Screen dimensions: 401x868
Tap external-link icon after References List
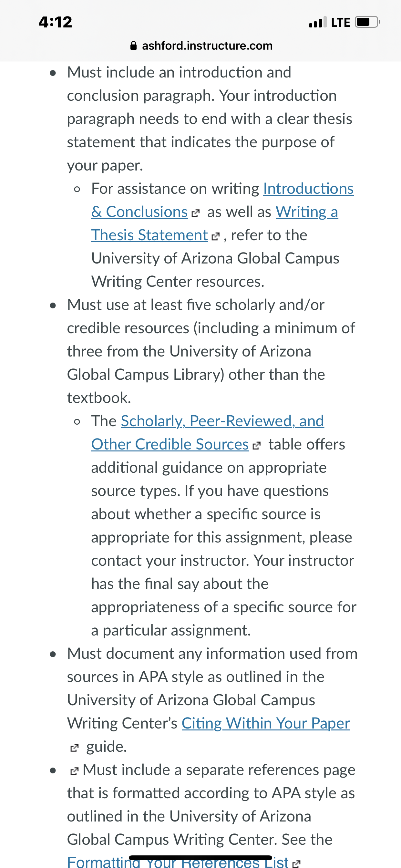[296, 863]
